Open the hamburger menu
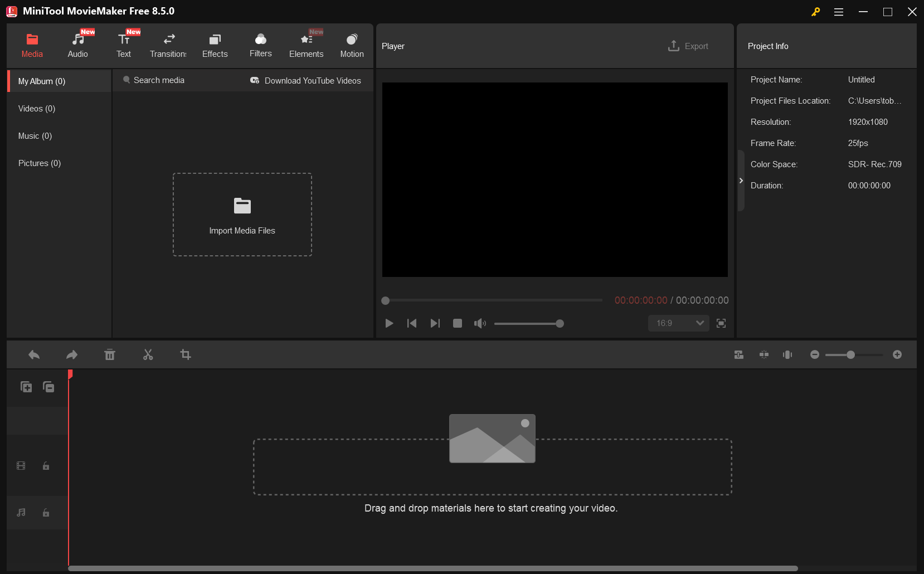 [838, 11]
